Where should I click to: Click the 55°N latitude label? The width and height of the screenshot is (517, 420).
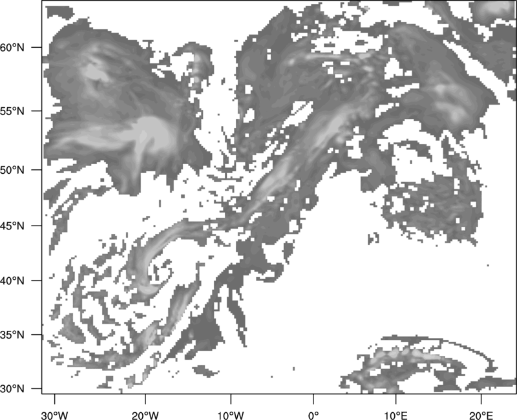(x=12, y=111)
